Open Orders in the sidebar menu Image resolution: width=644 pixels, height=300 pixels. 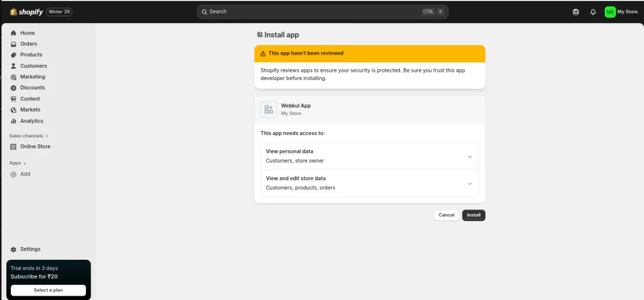(28, 44)
